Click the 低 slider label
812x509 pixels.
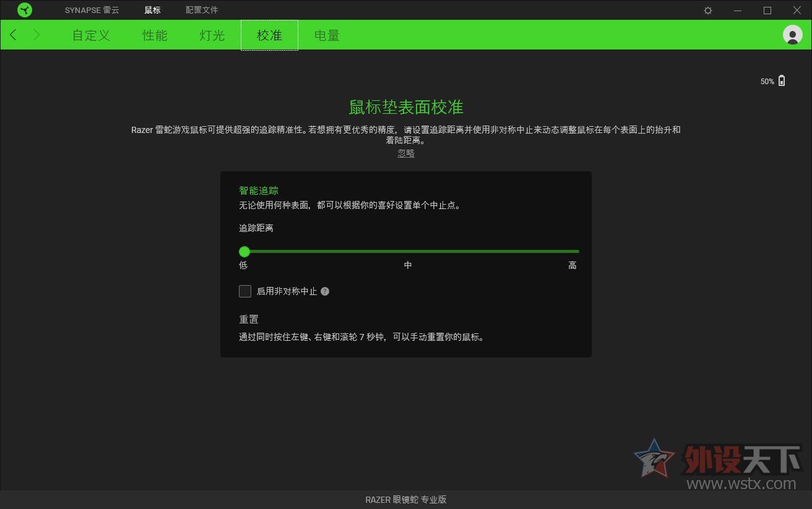click(243, 265)
